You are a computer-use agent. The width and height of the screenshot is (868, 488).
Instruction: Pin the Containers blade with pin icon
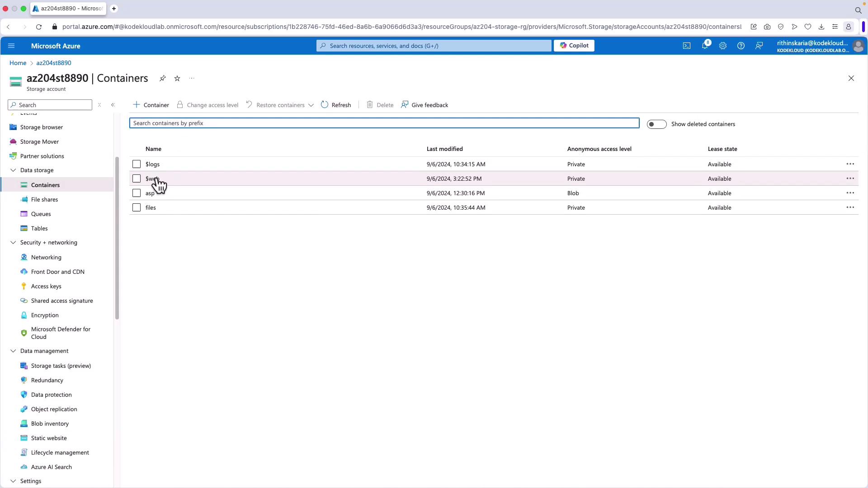(x=162, y=78)
